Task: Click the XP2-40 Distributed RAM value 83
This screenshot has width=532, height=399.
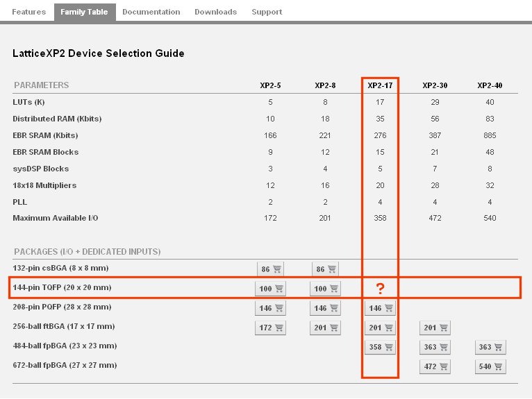Action: (490, 119)
